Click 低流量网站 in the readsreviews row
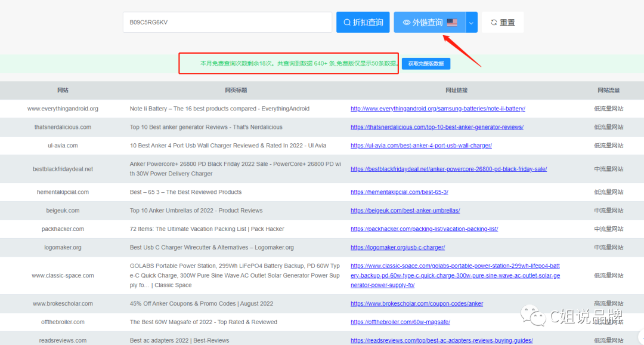This screenshot has width=644, height=345. [609, 340]
